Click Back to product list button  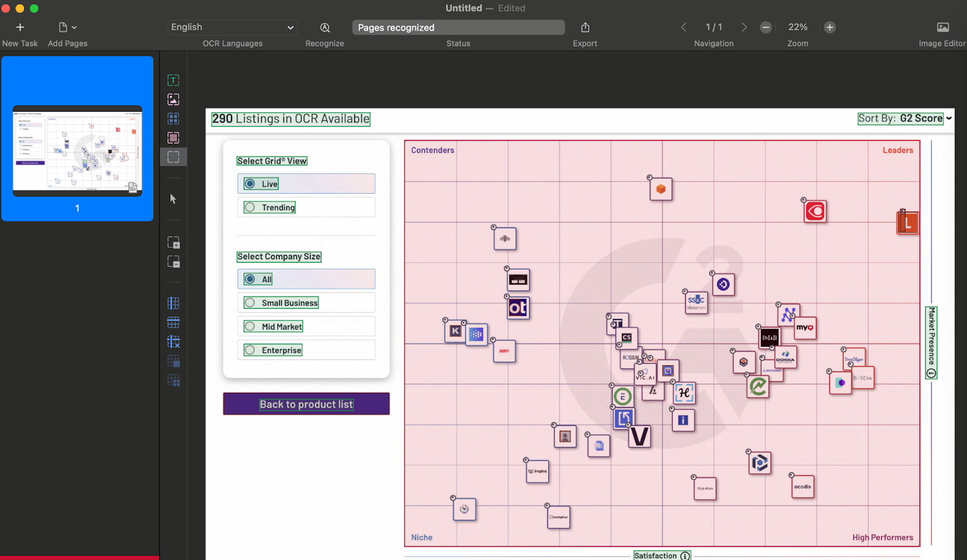pyautogui.click(x=306, y=404)
